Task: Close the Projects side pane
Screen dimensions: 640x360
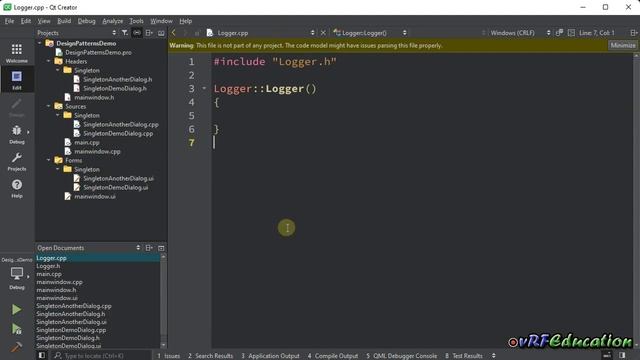Action: coord(161,33)
